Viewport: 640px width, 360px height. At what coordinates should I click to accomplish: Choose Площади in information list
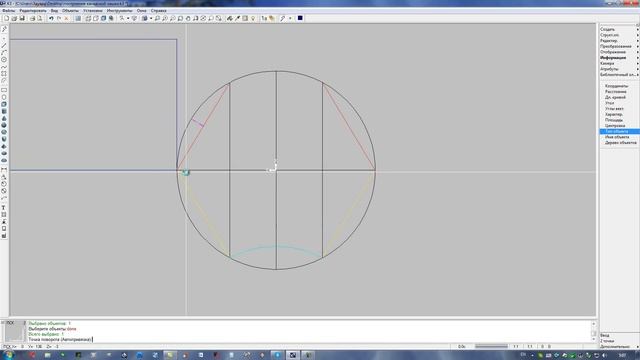[x=614, y=120]
